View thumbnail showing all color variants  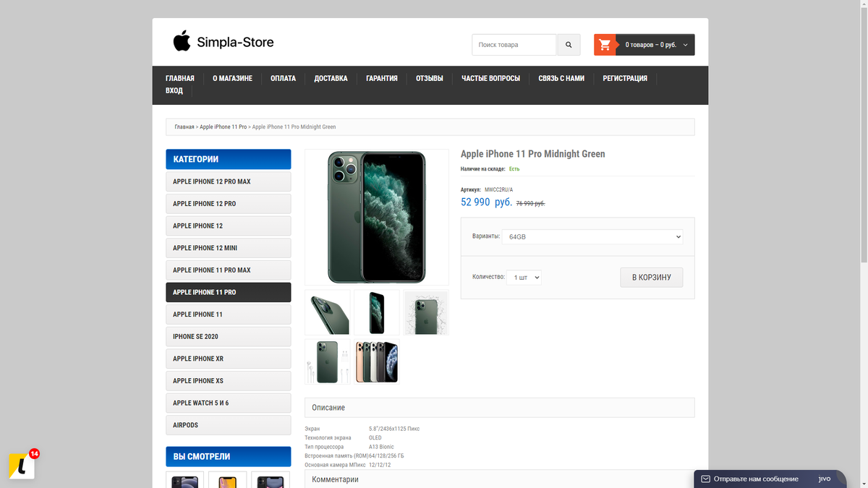pos(377,361)
